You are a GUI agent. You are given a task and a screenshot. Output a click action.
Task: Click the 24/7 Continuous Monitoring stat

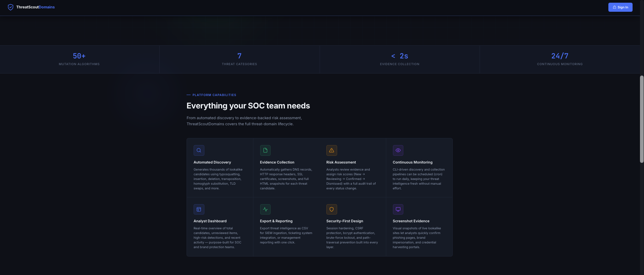(x=560, y=59)
